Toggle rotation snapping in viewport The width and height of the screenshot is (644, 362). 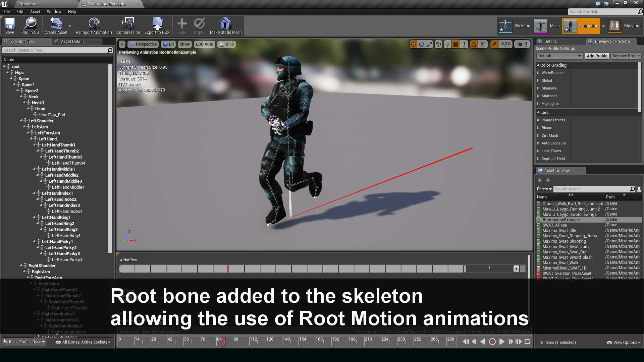[x=474, y=44]
